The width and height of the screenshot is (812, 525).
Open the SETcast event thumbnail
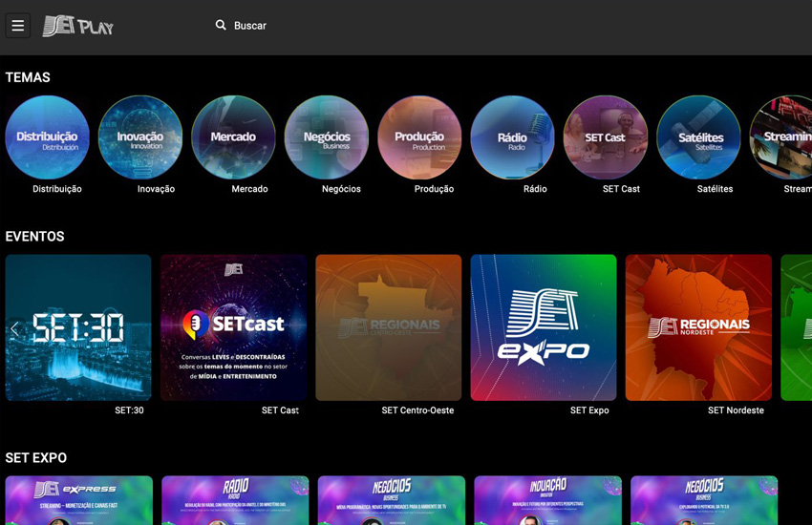[x=233, y=327]
